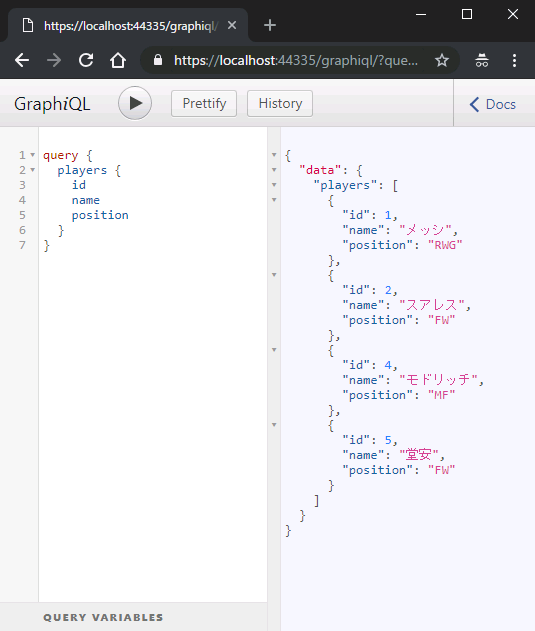Collapse the players block on line 2
The image size is (535, 631).
pyautogui.click(x=33, y=170)
